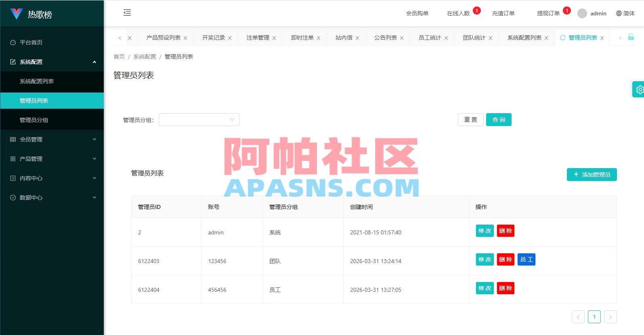Collapse sidebar with the menu fold icon

coord(127,13)
